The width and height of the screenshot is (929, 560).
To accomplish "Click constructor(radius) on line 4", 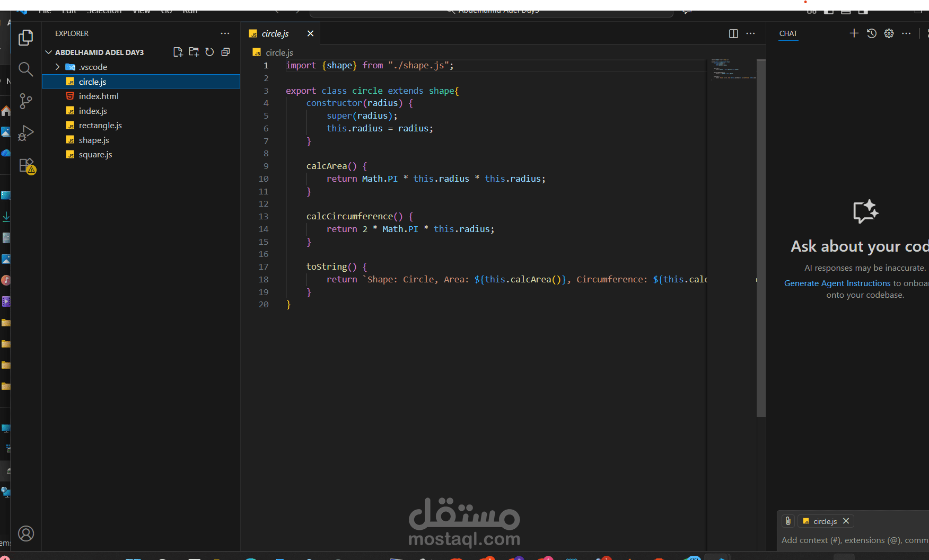I will click(x=354, y=103).
